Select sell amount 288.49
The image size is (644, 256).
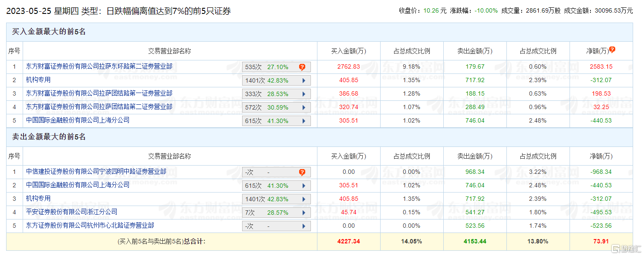coord(475,107)
